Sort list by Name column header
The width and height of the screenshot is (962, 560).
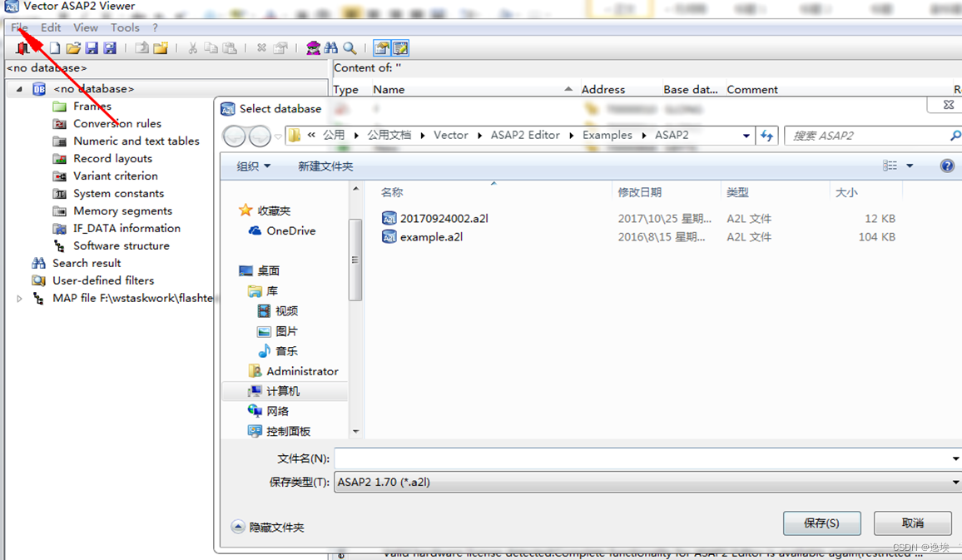[389, 90]
